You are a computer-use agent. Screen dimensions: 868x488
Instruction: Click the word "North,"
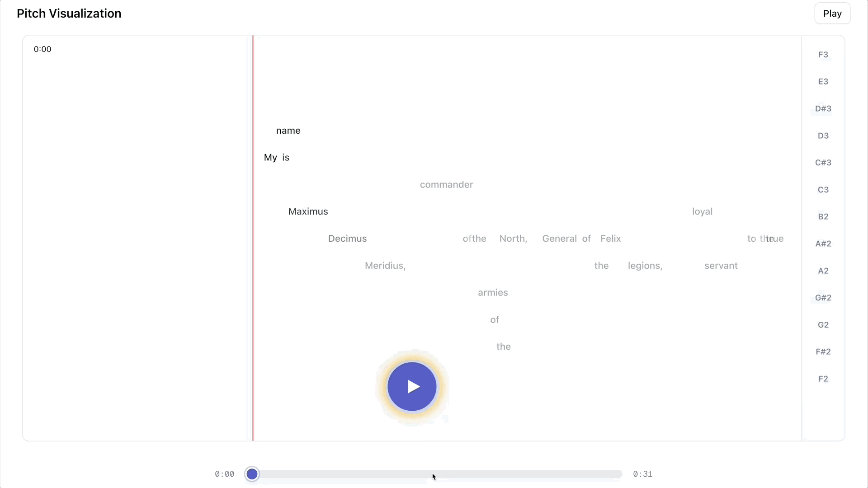click(514, 239)
